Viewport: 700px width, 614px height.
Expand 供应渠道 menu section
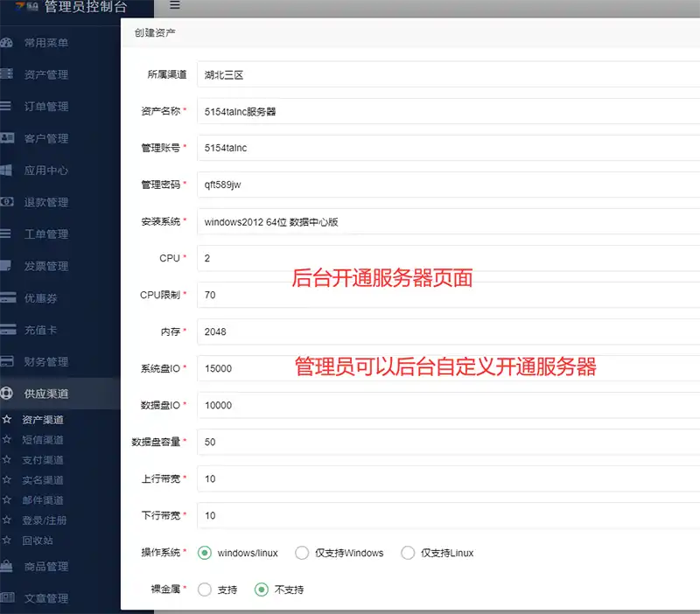pos(46,394)
